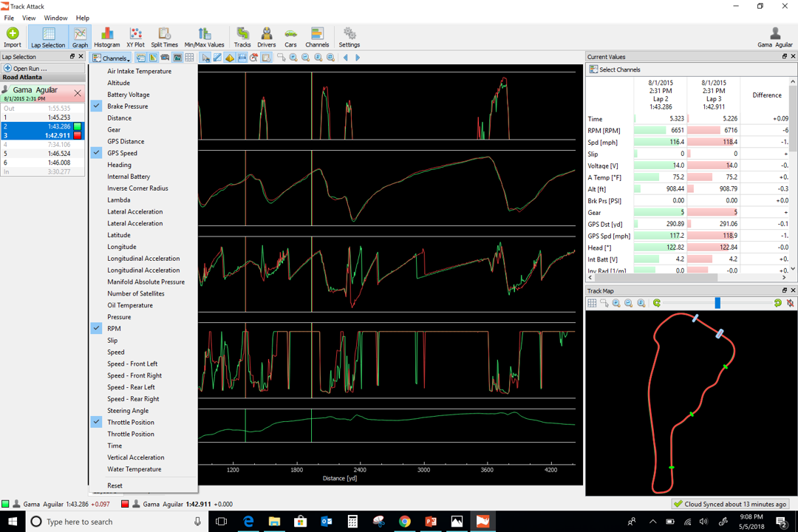
Task: Open the Channels toolbar button with bars icon
Action: [317, 37]
